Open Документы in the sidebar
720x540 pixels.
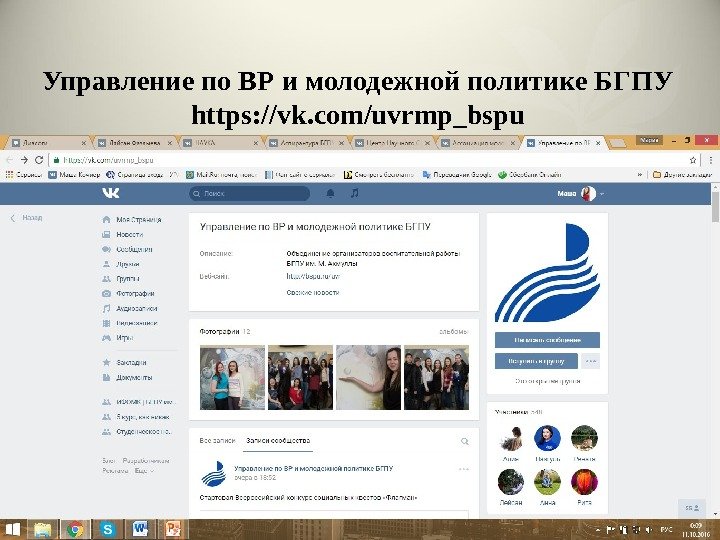127,377
